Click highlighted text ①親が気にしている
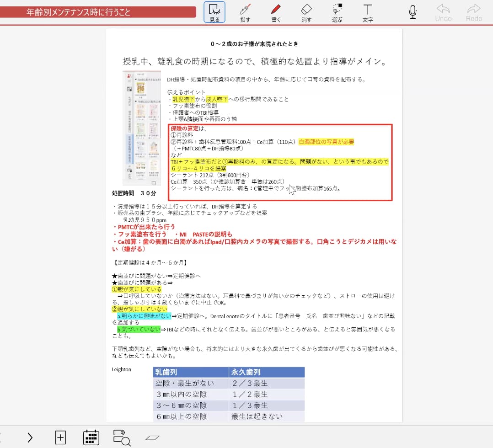 tap(136, 289)
